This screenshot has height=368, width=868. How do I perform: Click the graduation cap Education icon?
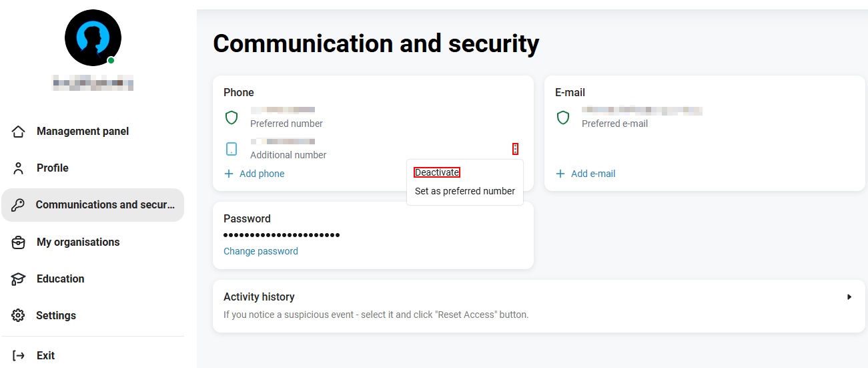19,279
